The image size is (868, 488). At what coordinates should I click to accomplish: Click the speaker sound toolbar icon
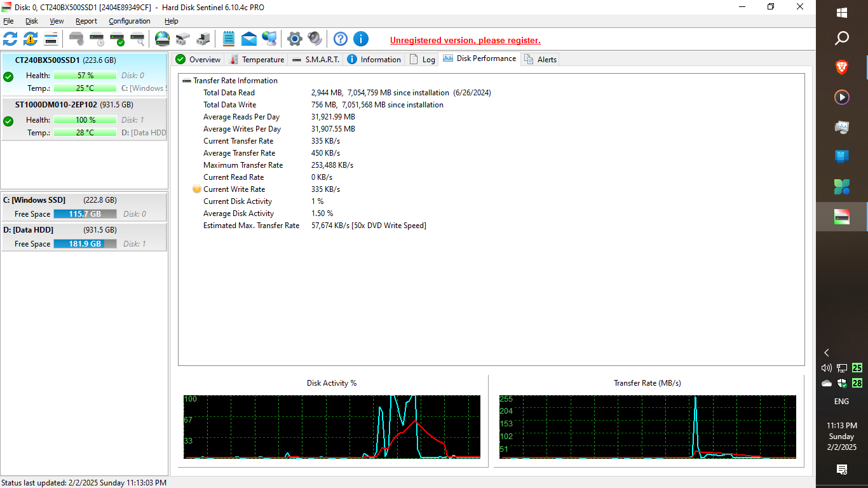click(x=315, y=39)
